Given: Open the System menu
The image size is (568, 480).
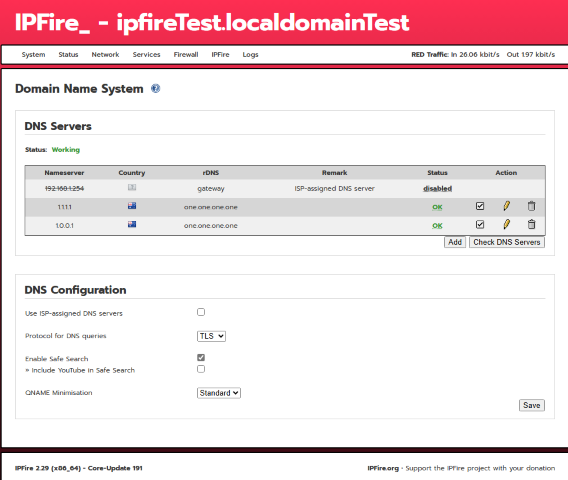Looking at the screenshot, I should [33, 55].
